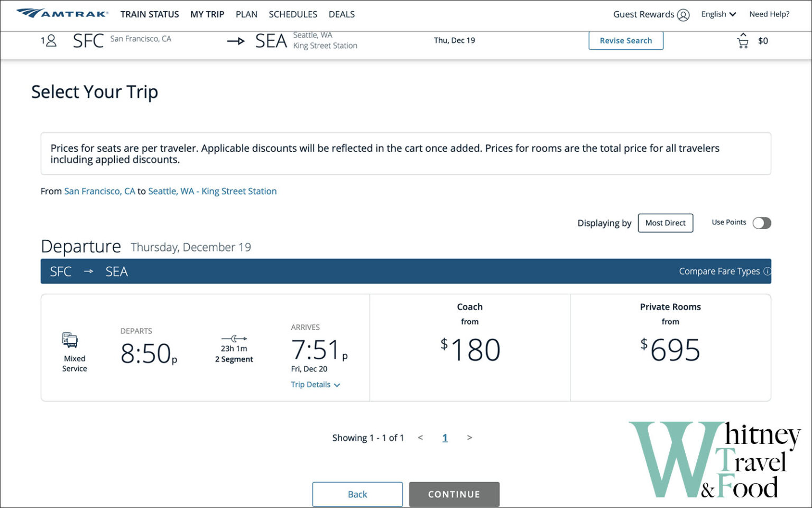The image size is (812, 508).
Task: Go to previous results page arrow
Action: [x=420, y=438]
